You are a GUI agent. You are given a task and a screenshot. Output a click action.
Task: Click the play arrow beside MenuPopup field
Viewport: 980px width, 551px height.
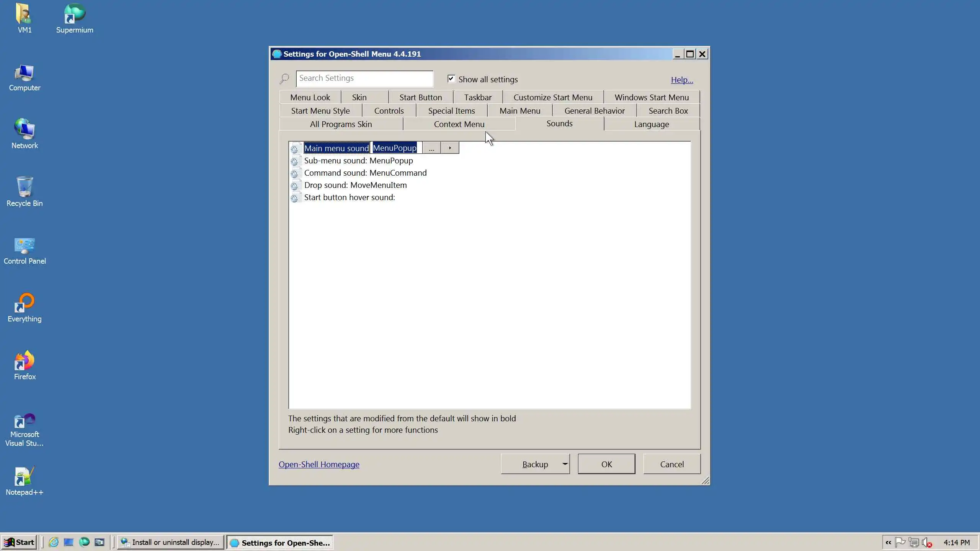pos(450,148)
